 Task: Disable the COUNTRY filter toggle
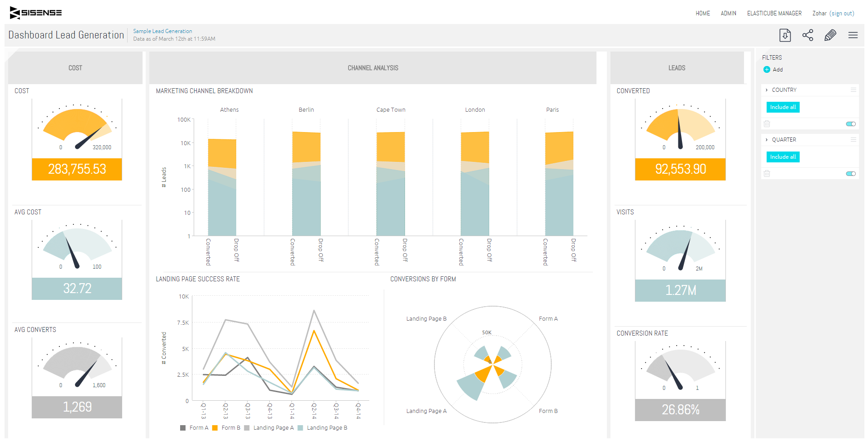pos(851,124)
